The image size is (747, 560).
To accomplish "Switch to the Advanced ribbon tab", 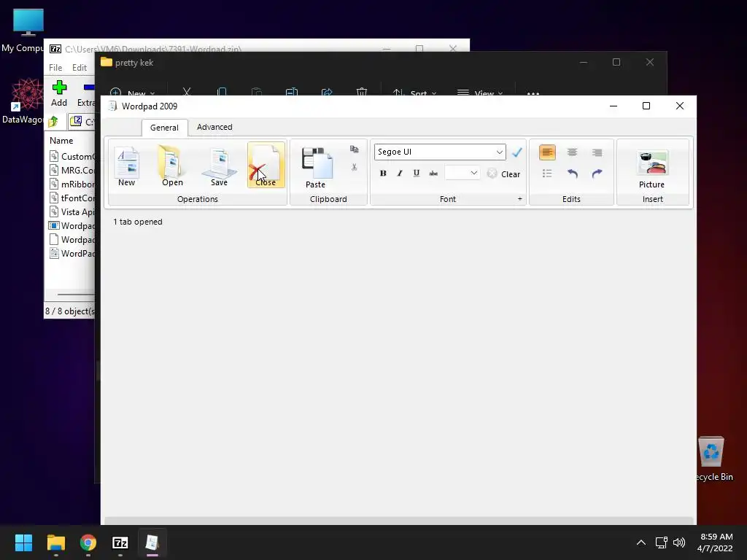I will coord(215,127).
